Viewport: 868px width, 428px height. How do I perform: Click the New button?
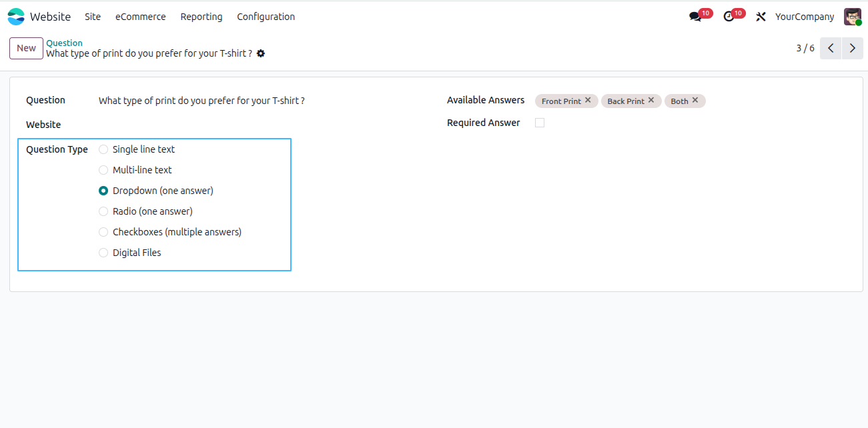click(x=26, y=48)
